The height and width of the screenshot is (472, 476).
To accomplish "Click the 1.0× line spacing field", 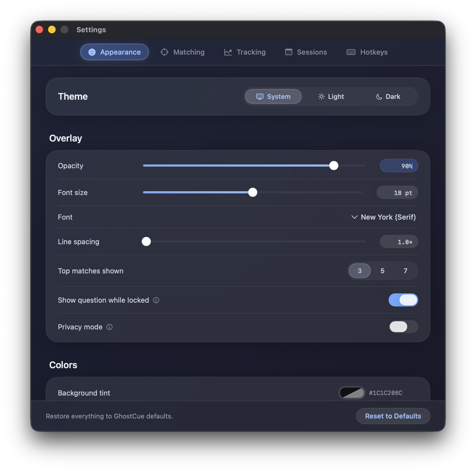I will click(x=399, y=241).
